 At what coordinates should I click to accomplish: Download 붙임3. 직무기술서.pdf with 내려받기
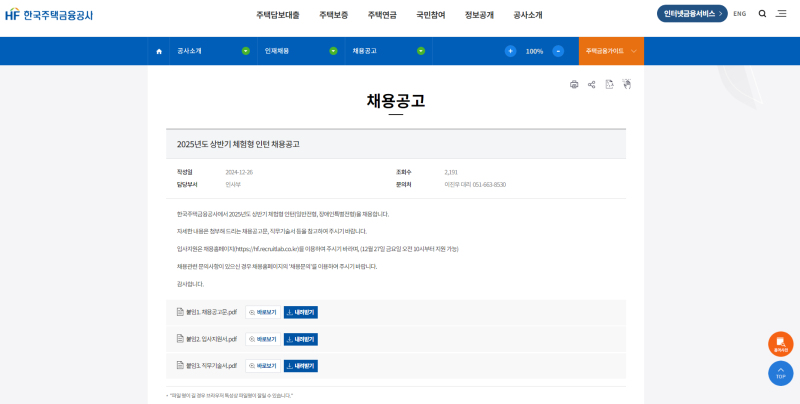point(301,366)
